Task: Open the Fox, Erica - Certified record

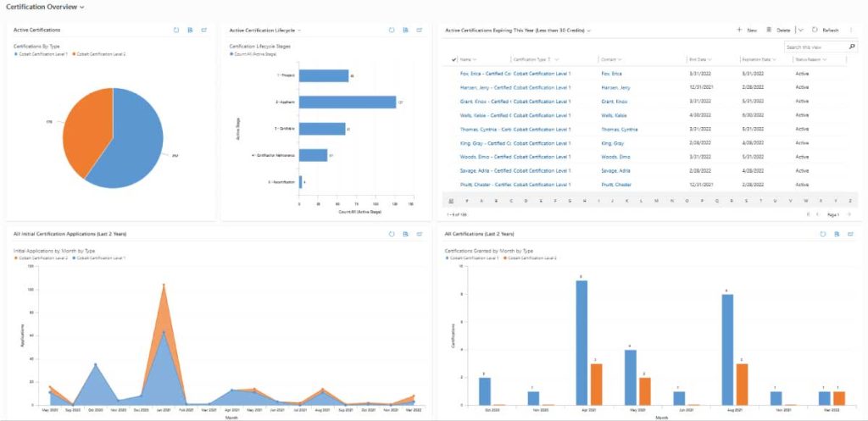Action: [x=485, y=74]
